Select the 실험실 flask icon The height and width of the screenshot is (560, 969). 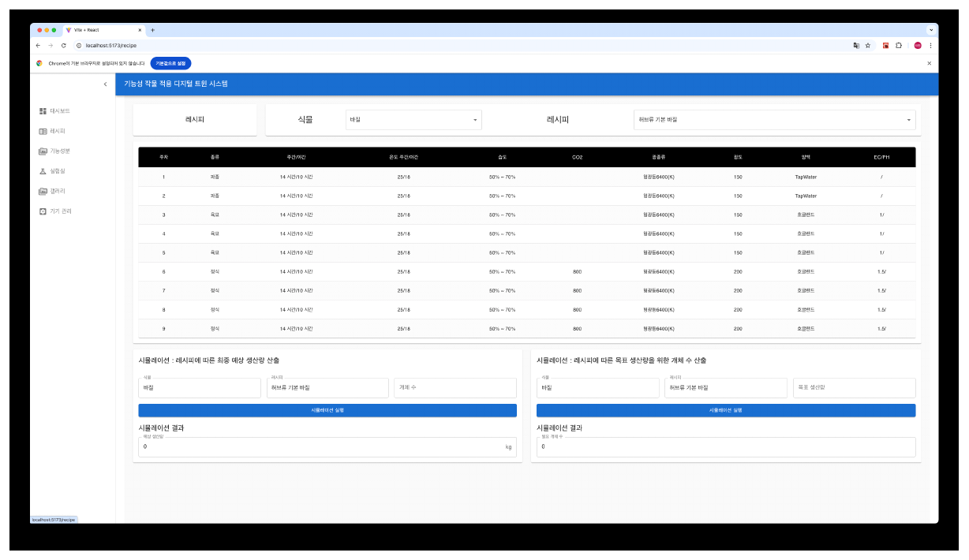click(43, 171)
